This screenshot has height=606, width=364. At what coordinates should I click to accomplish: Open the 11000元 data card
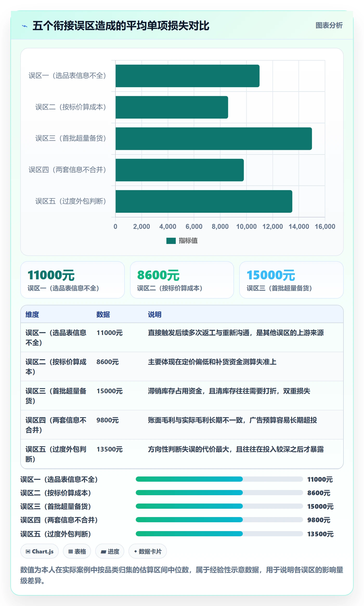pos(73,280)
